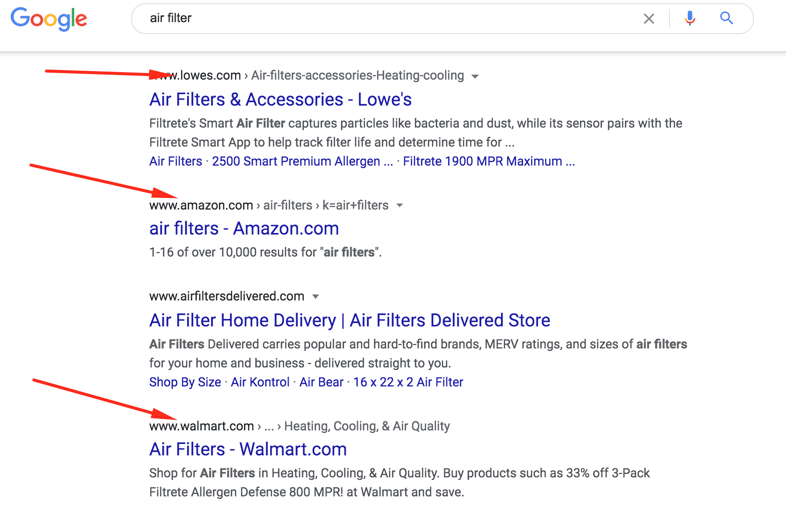Click '2500 Smart Premium Allergen ...' sitelink
This screenshot has width=786, height=530.
coord(302,161)
